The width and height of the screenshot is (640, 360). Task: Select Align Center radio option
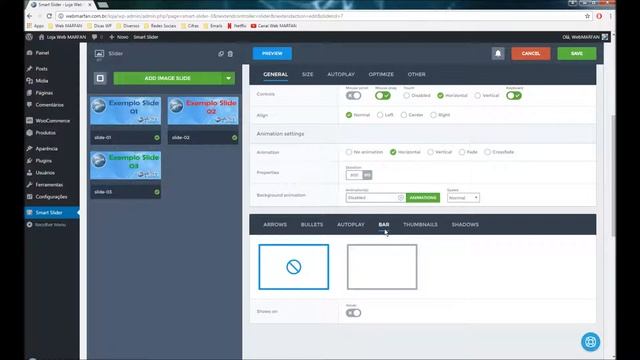pyautogui.click(x=404, y=115)
